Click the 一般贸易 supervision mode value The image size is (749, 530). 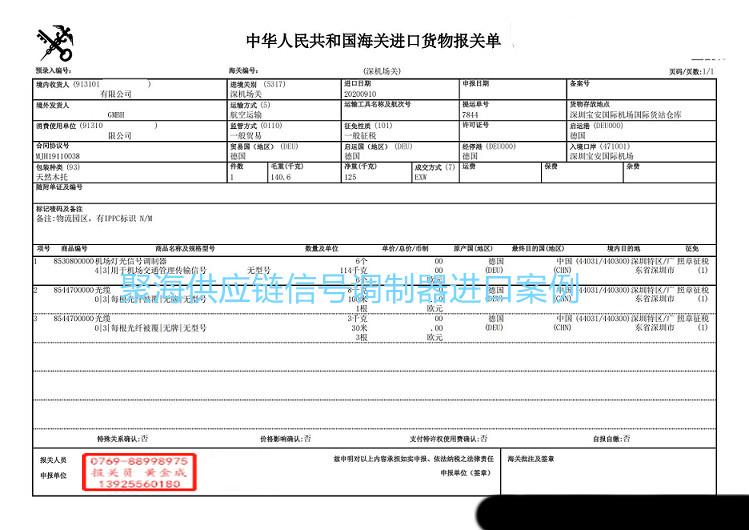click(x=246, y=136)
